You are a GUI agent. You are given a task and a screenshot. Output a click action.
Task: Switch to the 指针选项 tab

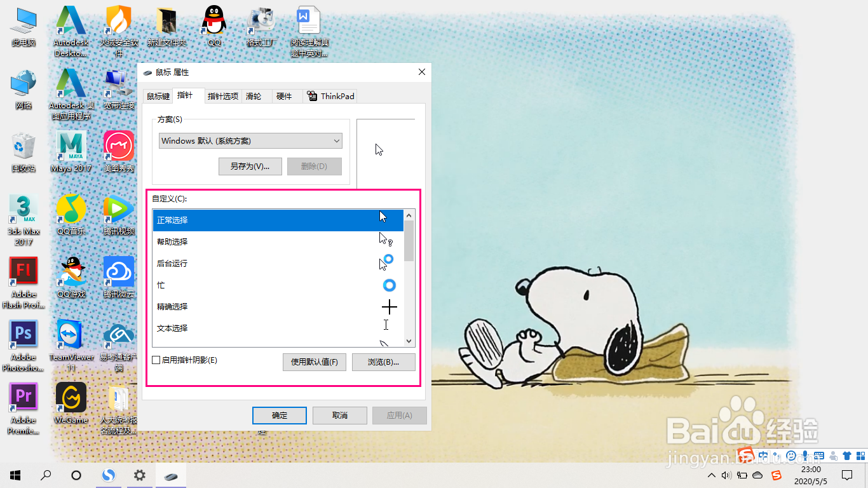(x=222, y=97)
